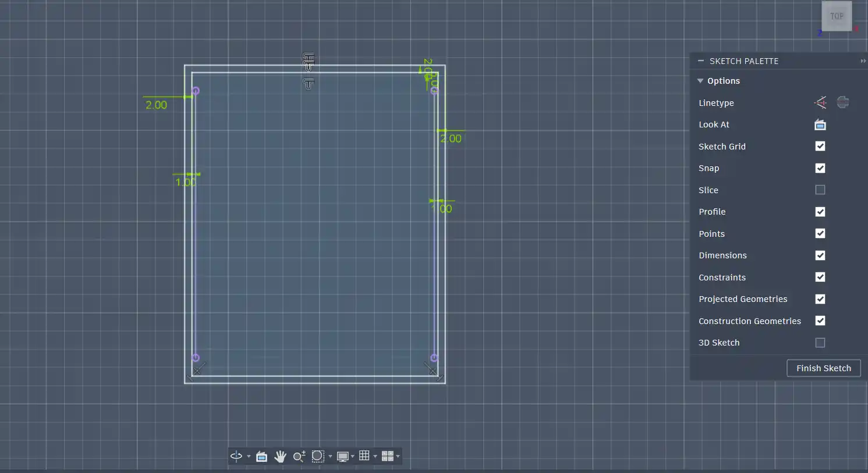The width and height of the screenshot is (868, 473).
Task: Click the Grid and Snaps icon
Action: (364, 456)
